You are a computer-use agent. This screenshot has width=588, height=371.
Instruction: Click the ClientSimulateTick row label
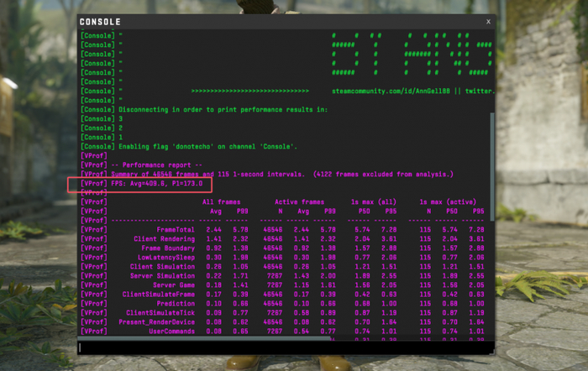[160, 313]
